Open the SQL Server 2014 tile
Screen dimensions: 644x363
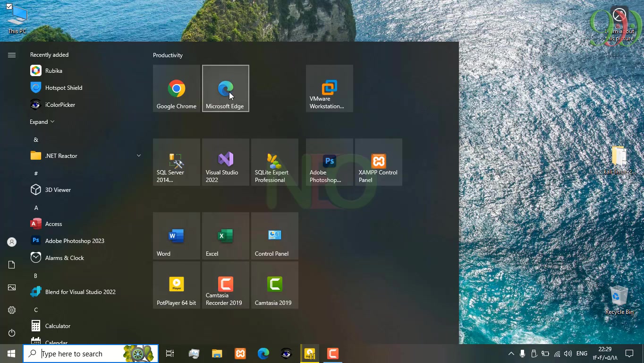(177, 162)
